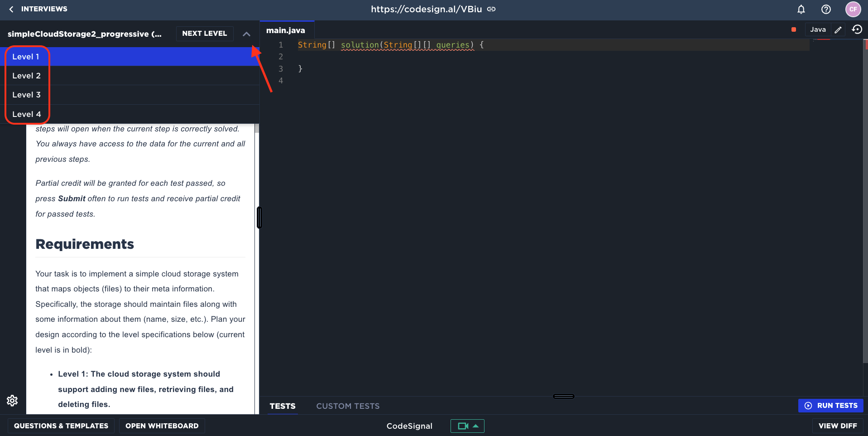Image resolution: width=868 pixels, height=436 pixels.
Task: Click line number 1 in gutter
Action: (x=281, y=45)
